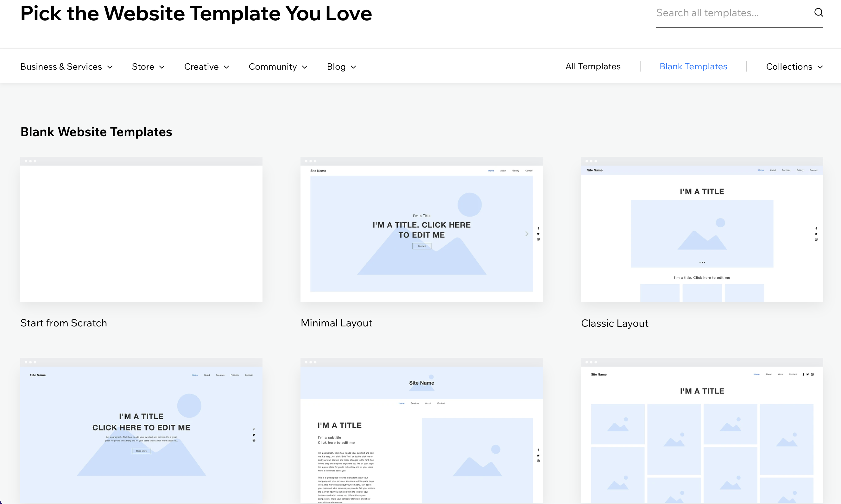Open the Start from Scratch blank thumbnail
The height and width of the screenshot is (504, 841).
(x=141, y=233)
